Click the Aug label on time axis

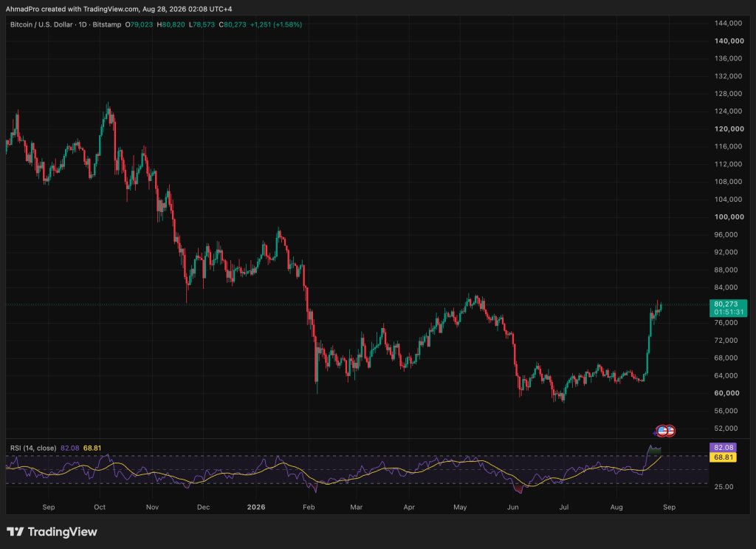[x=616, y=507]
